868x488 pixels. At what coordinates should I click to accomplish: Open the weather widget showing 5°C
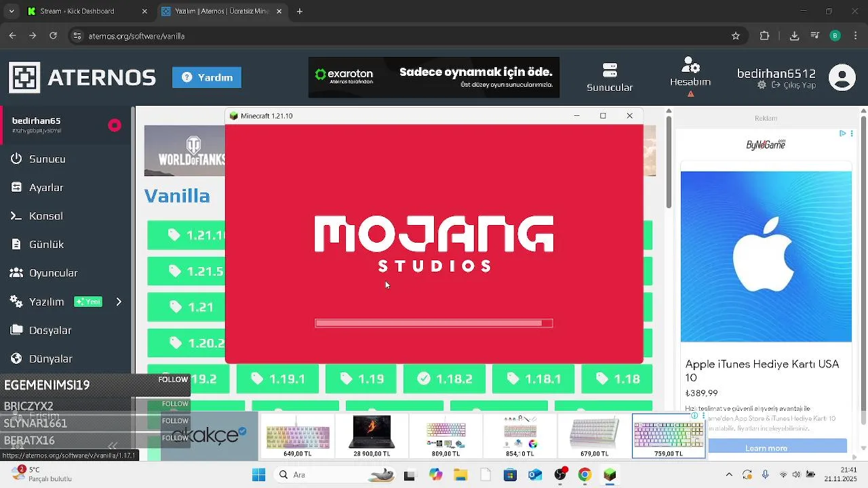tap(43, 474)
